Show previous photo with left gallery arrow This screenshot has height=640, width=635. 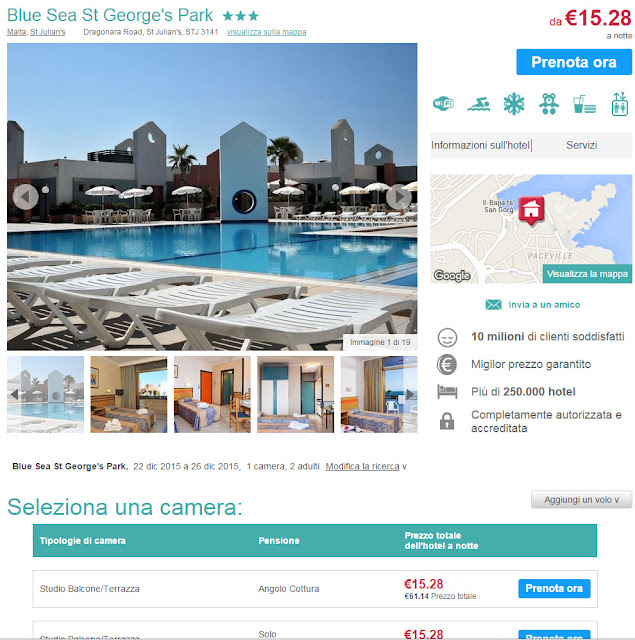pyautogui.click(x=25, y=197)
